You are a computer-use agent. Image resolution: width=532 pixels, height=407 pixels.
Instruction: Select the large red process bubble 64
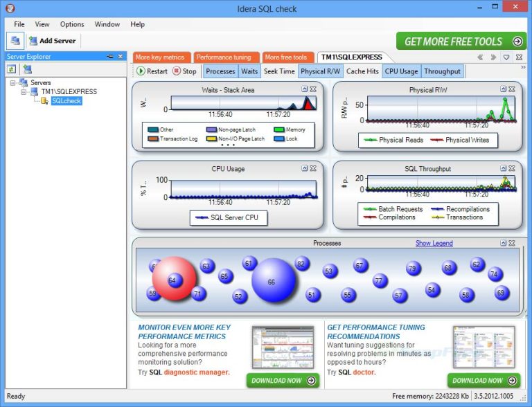click(x=173, y=279)
